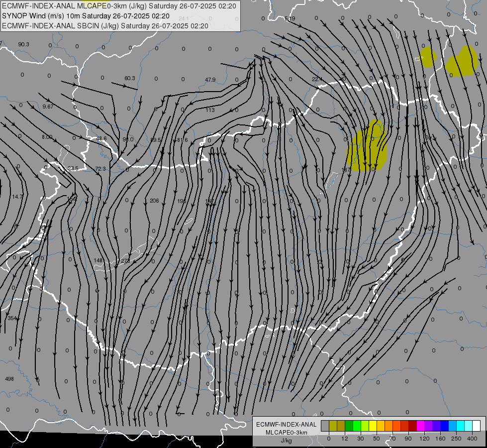The height and width of the screenshot is (448, 487).
Task: Click the map value 498
Action: coord(9,379)
